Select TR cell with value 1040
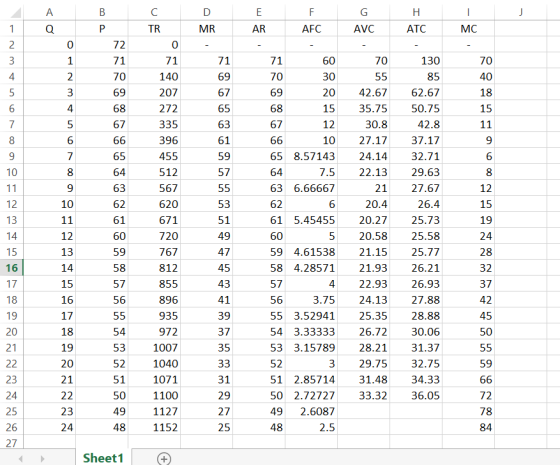Screen dimensions: 560x465 (154, 364)
